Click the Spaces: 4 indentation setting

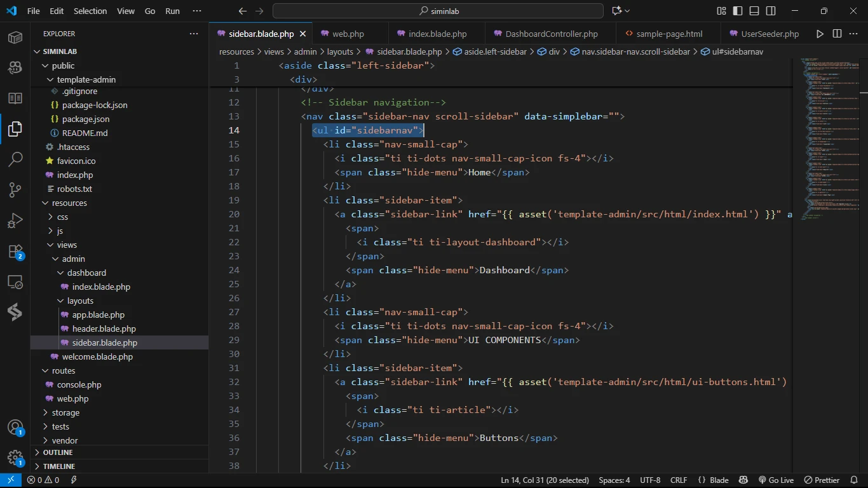[x=614, y=480]
